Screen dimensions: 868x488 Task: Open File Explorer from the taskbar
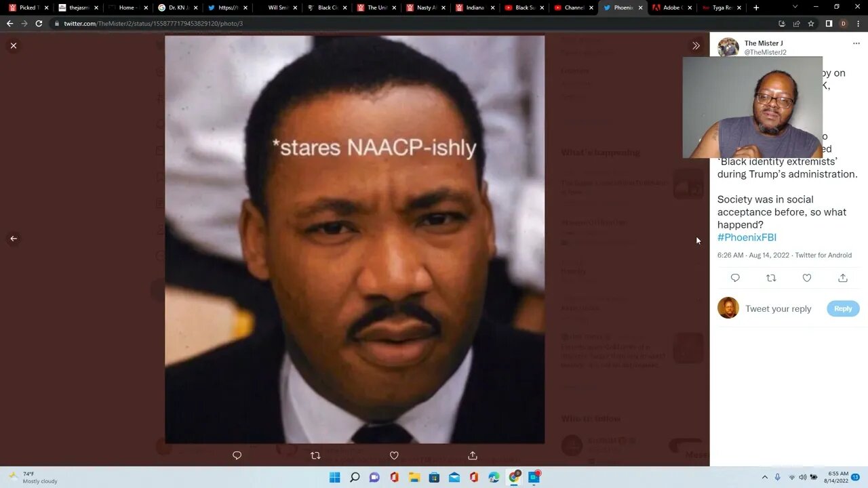click(x=414, y=477)
